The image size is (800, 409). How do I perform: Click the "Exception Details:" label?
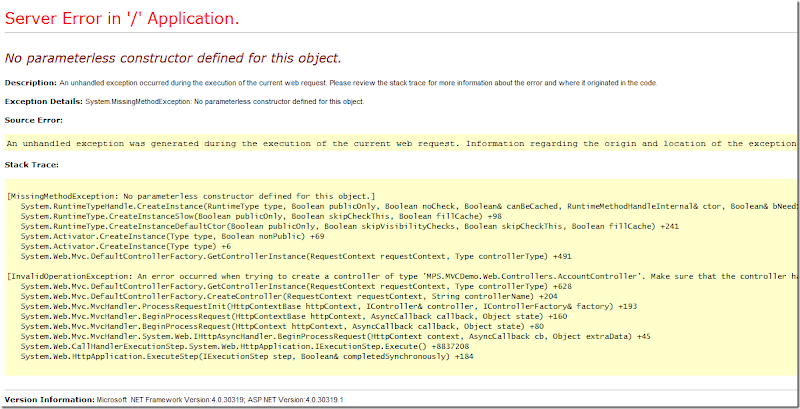pos(44,101)
